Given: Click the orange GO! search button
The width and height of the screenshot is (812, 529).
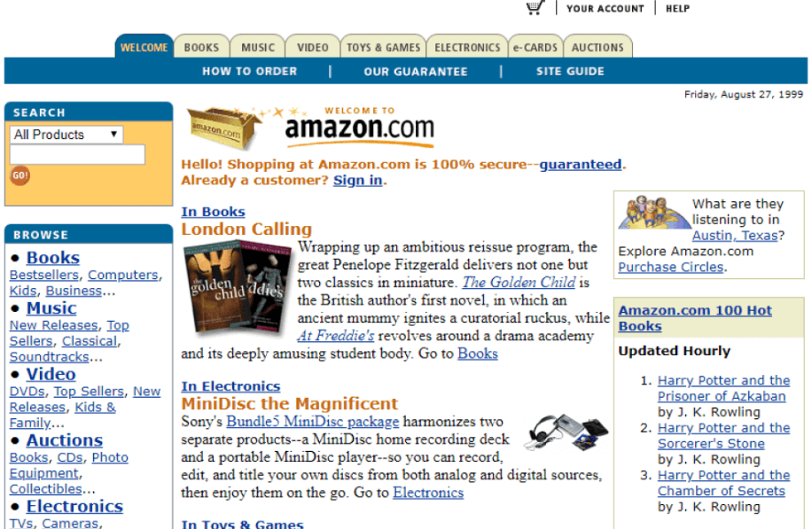Looking at the screenshot, I should click(x=20, y=175).
